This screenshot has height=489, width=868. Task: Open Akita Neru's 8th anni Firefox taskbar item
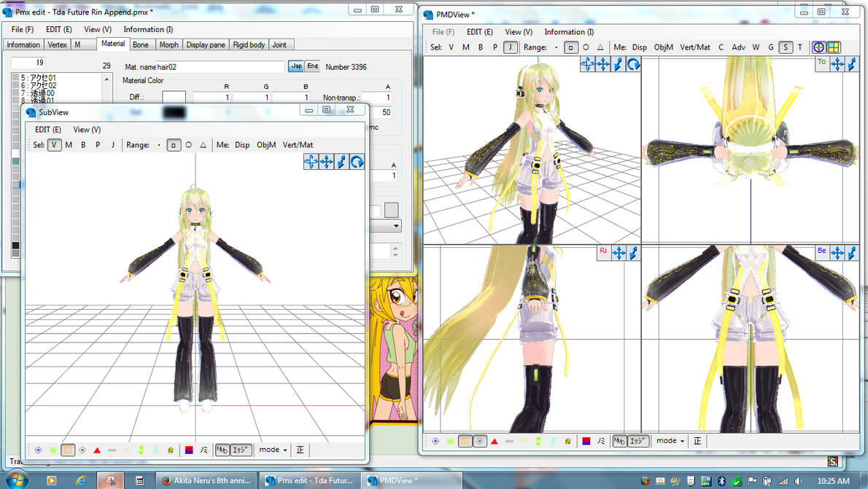pyautogui.click(x=208, y=480)
